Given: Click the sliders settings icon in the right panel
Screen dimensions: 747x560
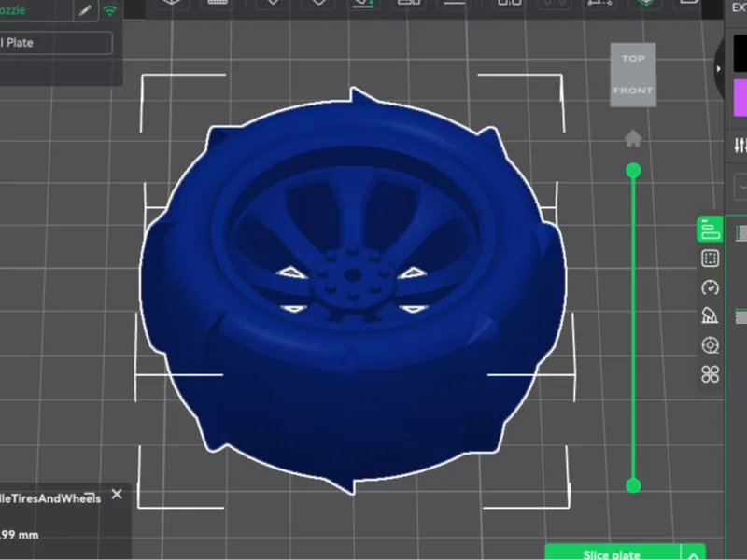Looking at the screenshot, I should [x=740, y=146].
